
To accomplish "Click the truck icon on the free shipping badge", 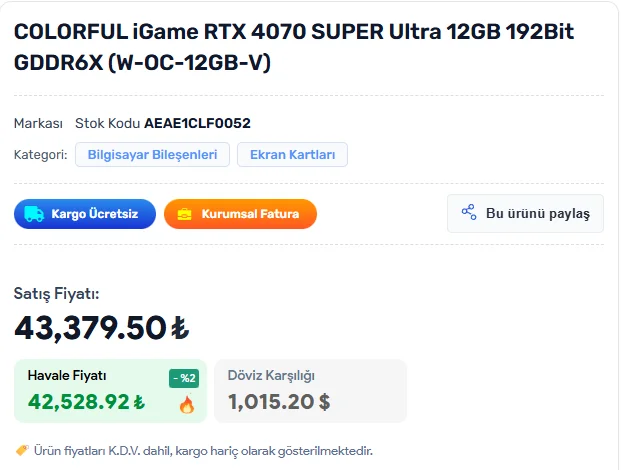I will pos(33,214).
